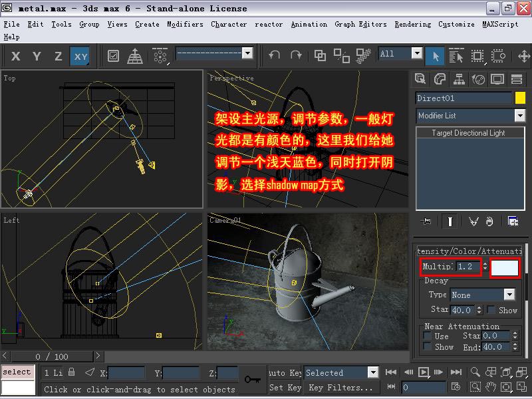Activate the Select Object arrow tool
The height and width of the screenshot is (399, 532).
[x=435, y=56]
